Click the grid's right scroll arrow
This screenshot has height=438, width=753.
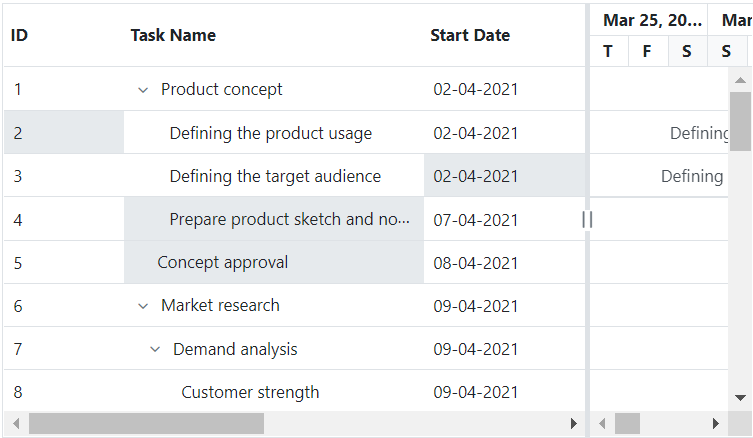pos(573,424)
